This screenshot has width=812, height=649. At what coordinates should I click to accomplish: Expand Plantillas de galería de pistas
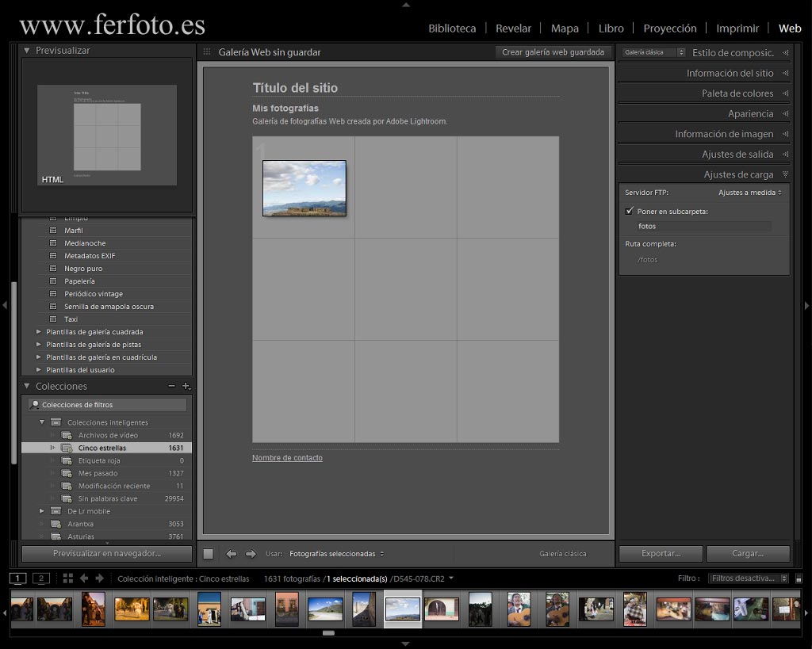[x=38, y=345]
